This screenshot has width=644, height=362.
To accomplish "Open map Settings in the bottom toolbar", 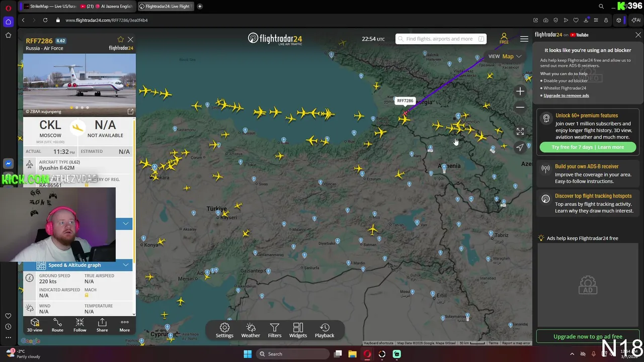I will click(224, 330).
